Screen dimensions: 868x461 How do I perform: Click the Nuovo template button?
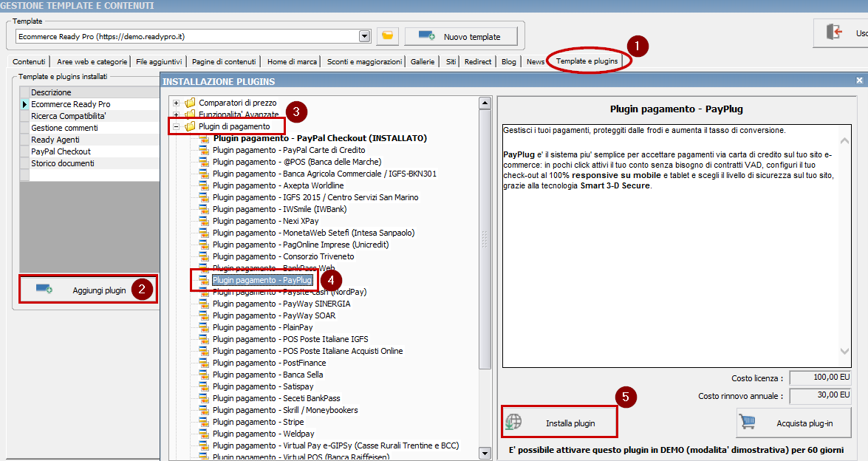point(461,36)
